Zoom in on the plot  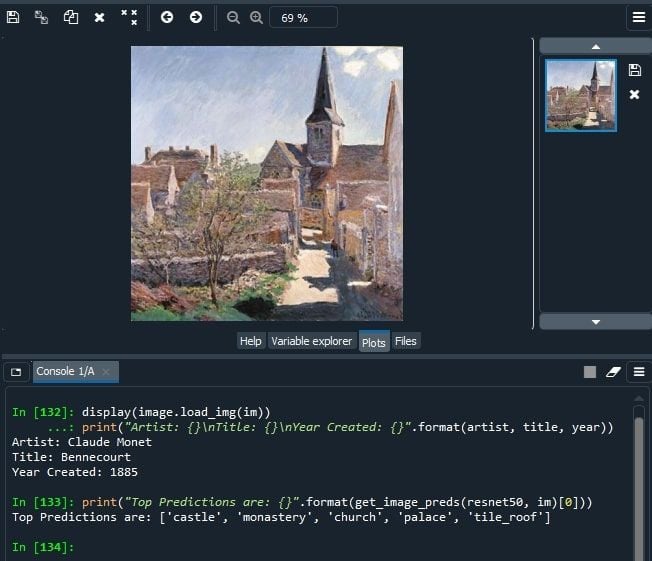[x=256, y=17]
